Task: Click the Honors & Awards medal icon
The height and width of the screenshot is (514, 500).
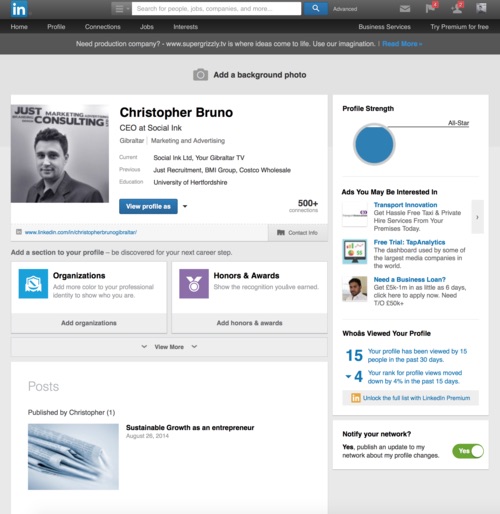Action: tap(194, 284)
